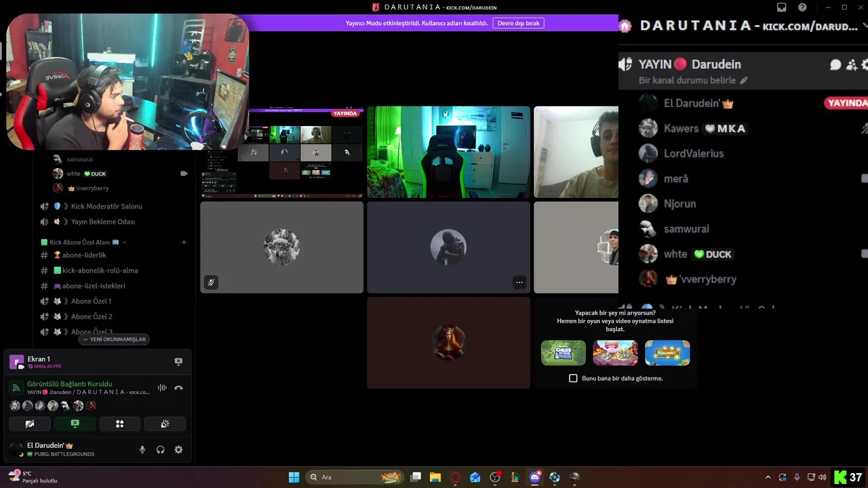The width and height of the screenshot is (868, 488).
Task: Open El Darudein' user profile avatar
Action: pos(16,449)
